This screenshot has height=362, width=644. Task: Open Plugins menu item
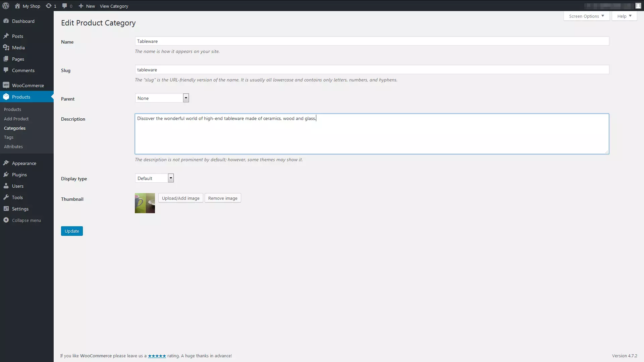27,175
